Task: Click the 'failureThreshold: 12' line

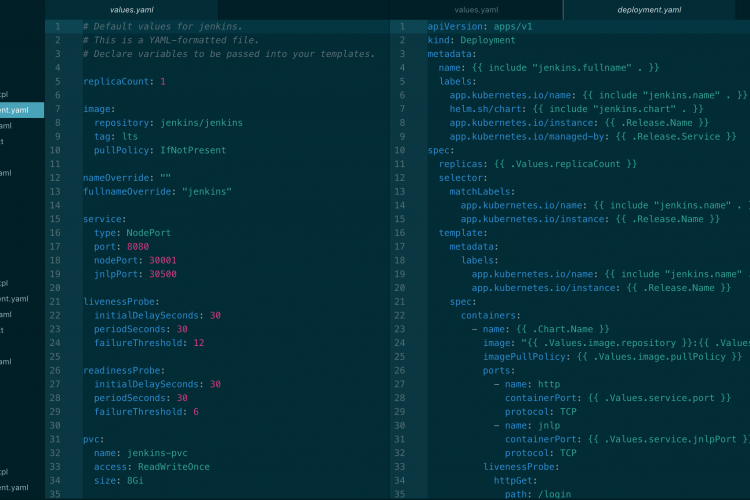Action: click(149, 343)
